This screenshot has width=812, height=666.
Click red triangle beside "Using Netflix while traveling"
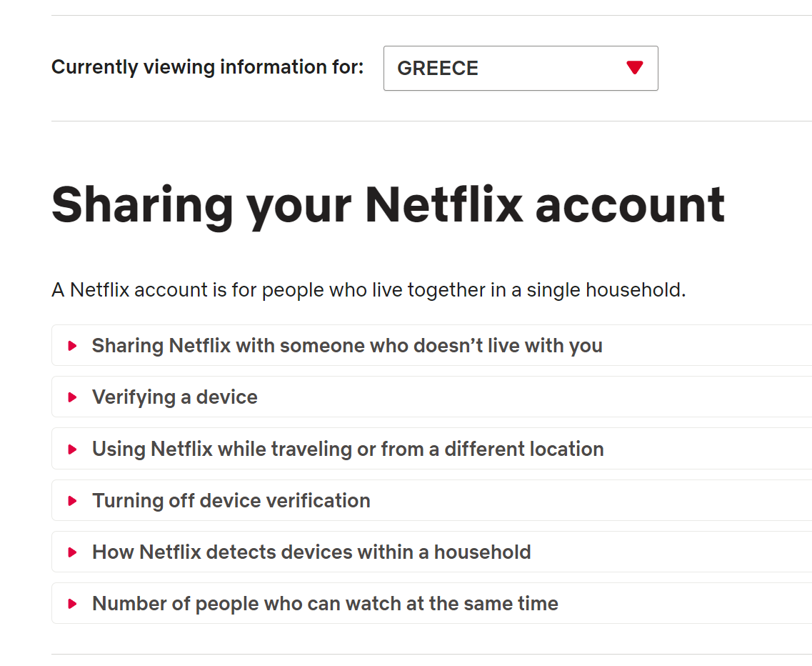coord(73,449)
